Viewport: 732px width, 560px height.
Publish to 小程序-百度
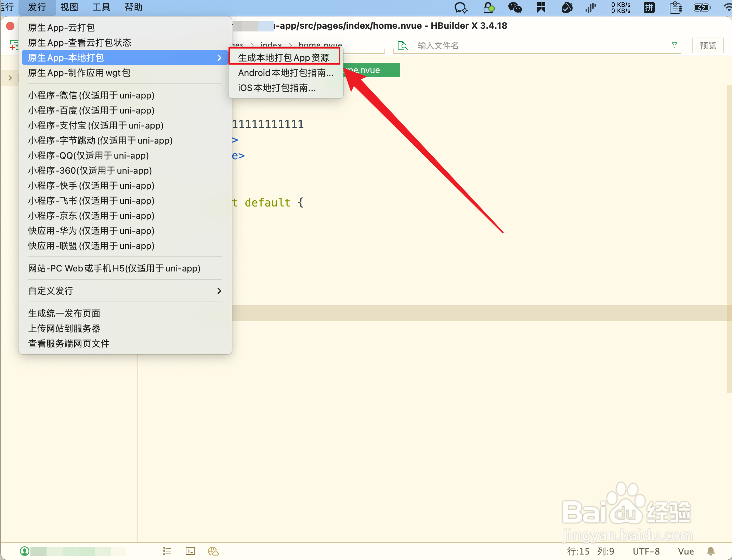pyautogui.click(x=125, y=110)
